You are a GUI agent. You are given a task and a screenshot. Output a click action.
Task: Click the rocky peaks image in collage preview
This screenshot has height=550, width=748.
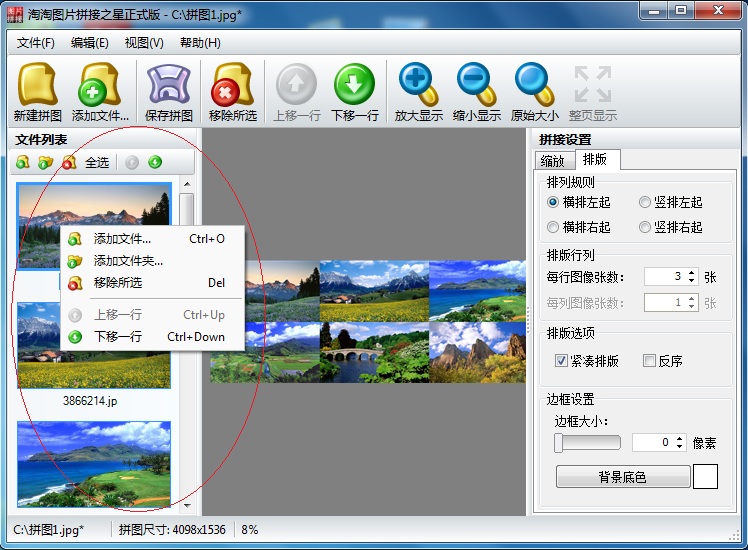477,352
